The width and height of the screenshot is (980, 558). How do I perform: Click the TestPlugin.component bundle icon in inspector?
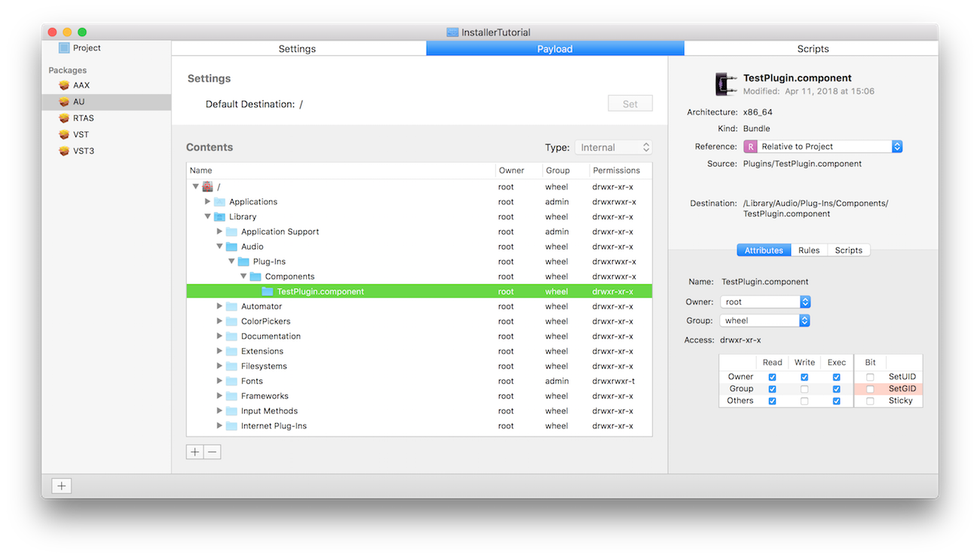point(726,84)
